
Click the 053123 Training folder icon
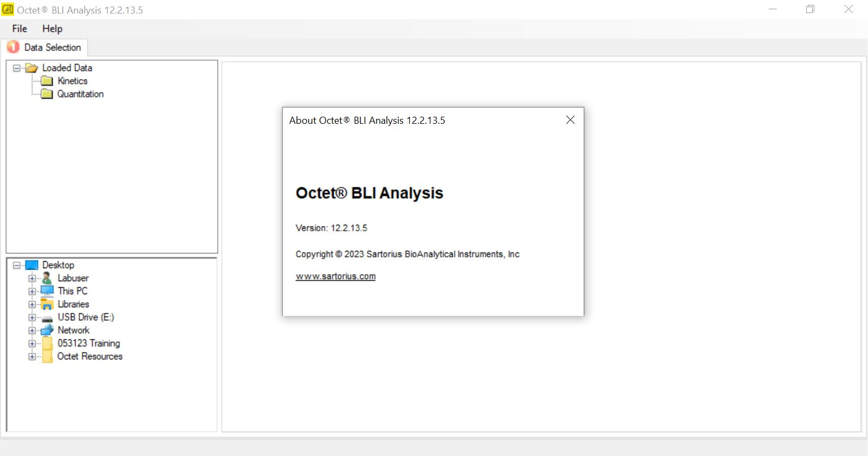[x=47, y=343]
